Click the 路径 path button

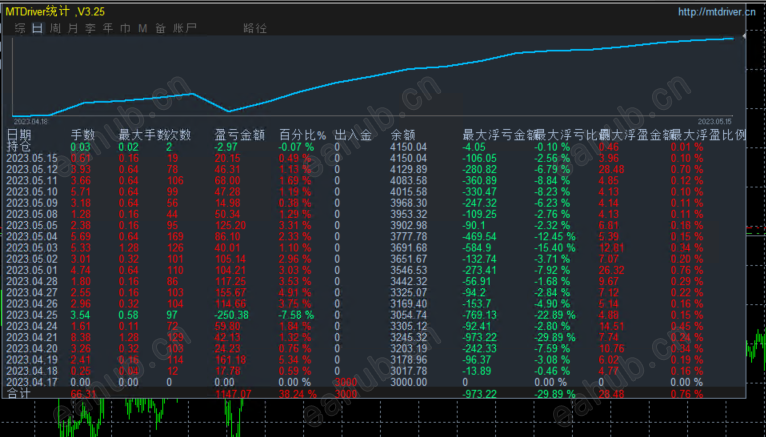[255, 28]
